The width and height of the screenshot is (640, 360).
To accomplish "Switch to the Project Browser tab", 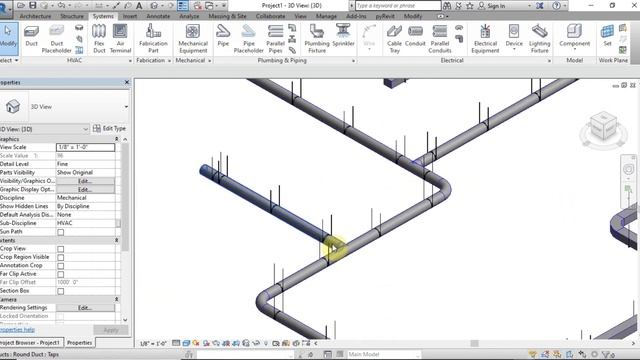I will pyautogui.click(x=31, y=343).
